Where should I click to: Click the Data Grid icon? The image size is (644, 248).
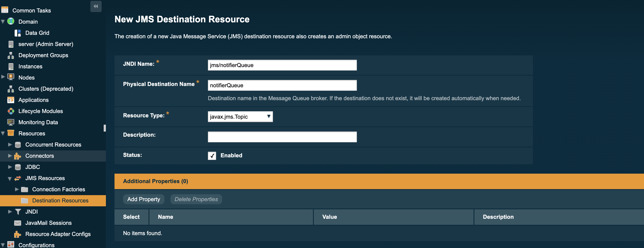click(17, 33)
